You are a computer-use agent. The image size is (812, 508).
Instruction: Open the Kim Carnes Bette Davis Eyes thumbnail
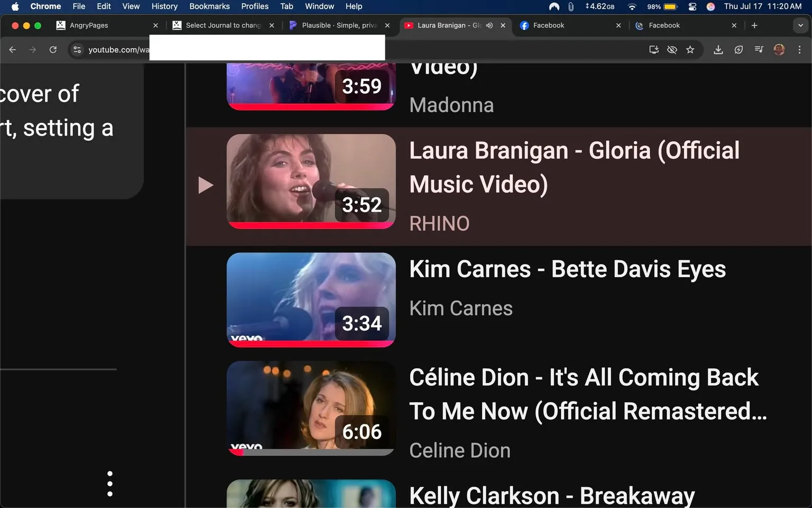(x=311, y=300)
